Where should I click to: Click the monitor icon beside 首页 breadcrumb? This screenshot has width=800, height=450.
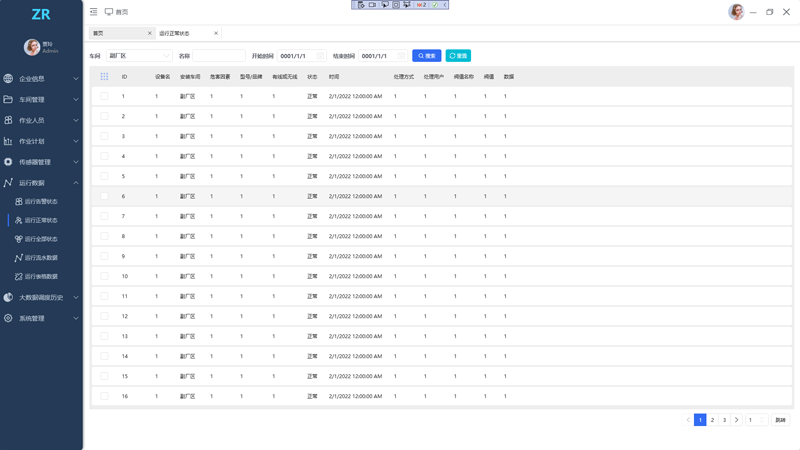(x=109, y=12)
